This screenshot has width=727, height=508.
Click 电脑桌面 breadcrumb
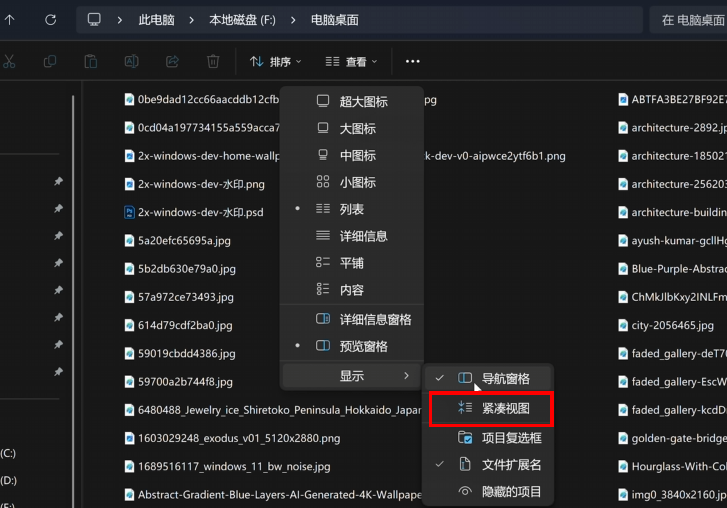(335, 20)
